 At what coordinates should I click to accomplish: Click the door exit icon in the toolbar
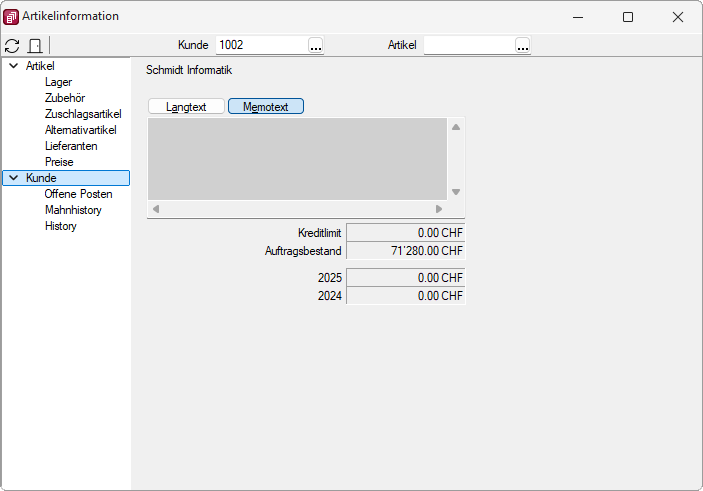click(35, 46)
